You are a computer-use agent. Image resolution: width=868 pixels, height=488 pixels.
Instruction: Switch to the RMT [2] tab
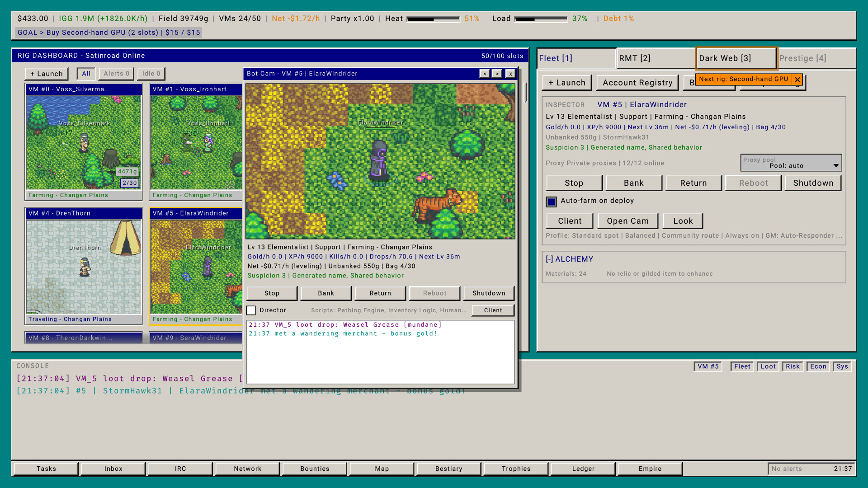tap(656, 58)
